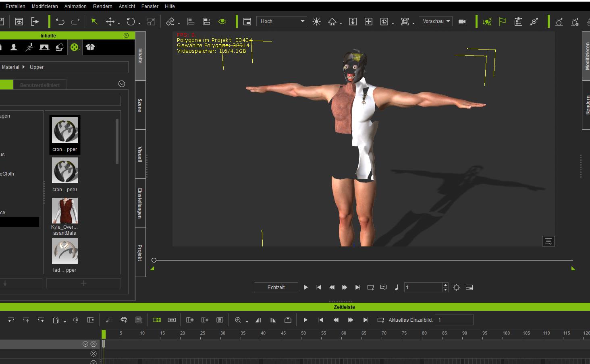
Task: Select the Move tool with four arrows
Action: coord(110,21)
